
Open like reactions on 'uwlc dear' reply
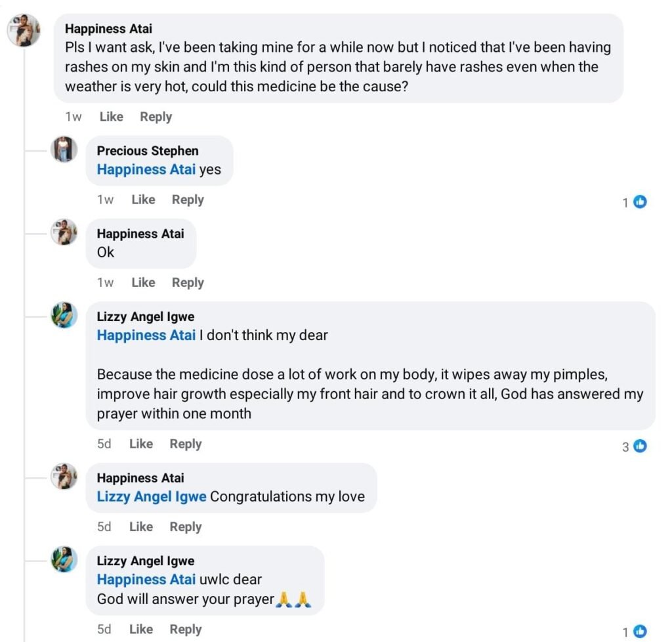point(640,631)
